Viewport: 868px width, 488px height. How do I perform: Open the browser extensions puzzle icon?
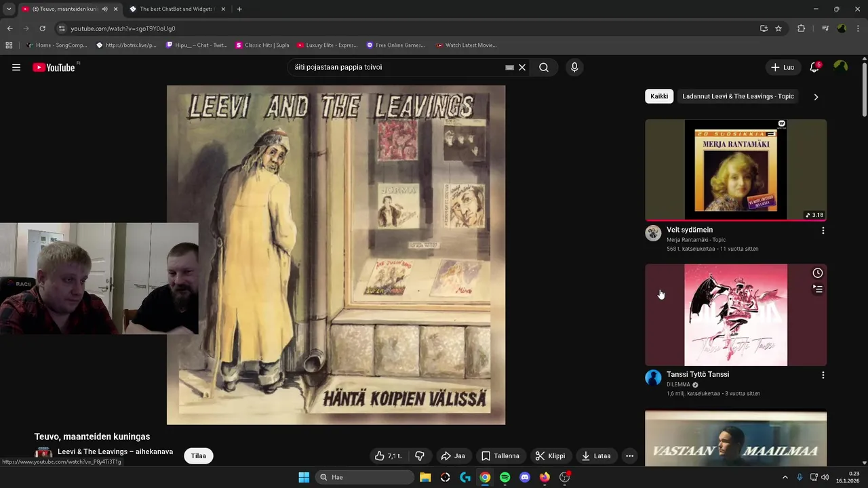801,28
